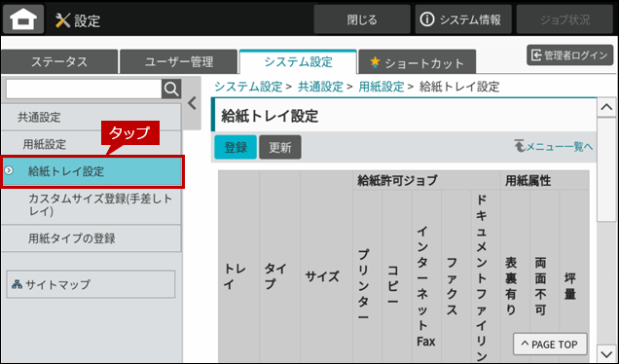Tap the 更新 button
This screenshot has height=364, width=619.
(x=280, y=147)
